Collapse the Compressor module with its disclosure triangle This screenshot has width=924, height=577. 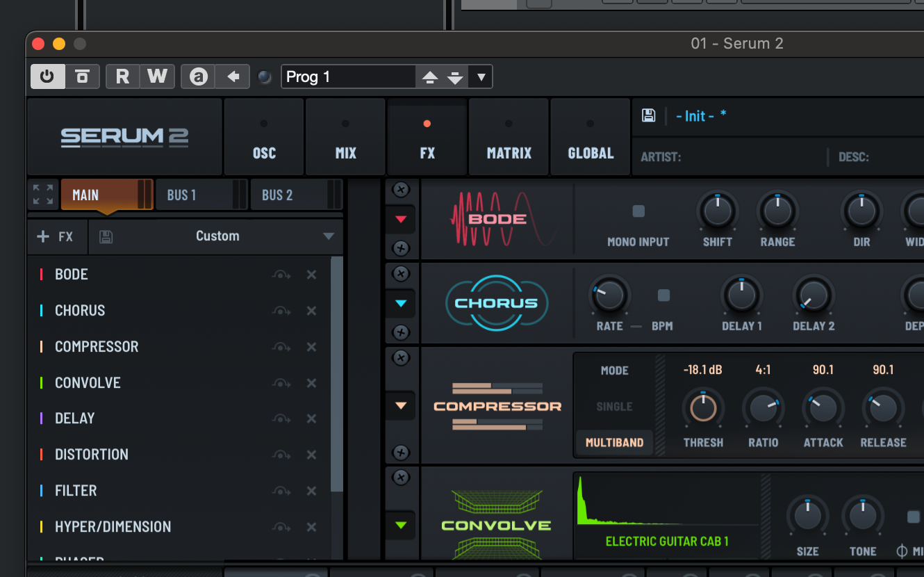coord(401,406)
